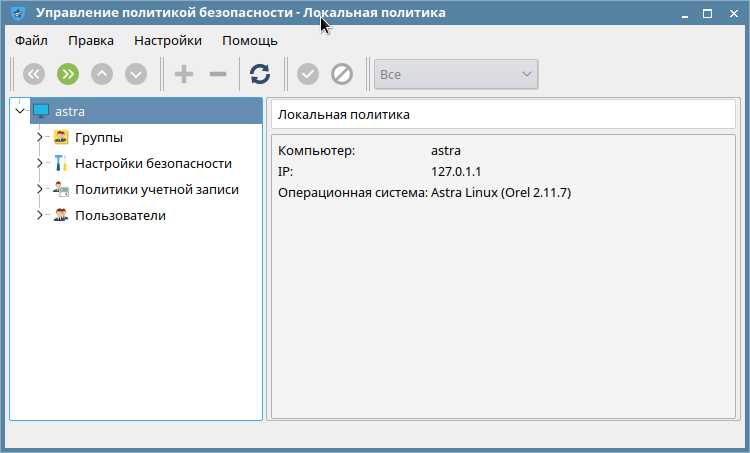Close the security policy window
Viewport: 750px width, 453px height.
733,14
